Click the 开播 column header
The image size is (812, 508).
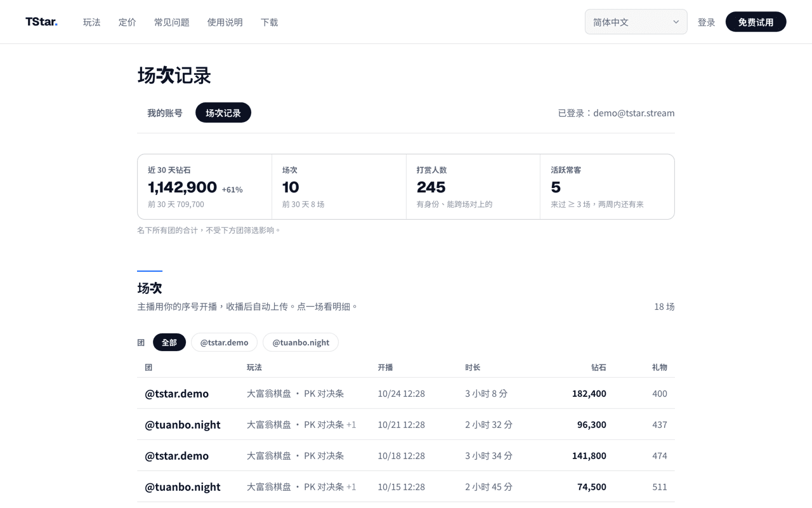(x=385, y=367)
